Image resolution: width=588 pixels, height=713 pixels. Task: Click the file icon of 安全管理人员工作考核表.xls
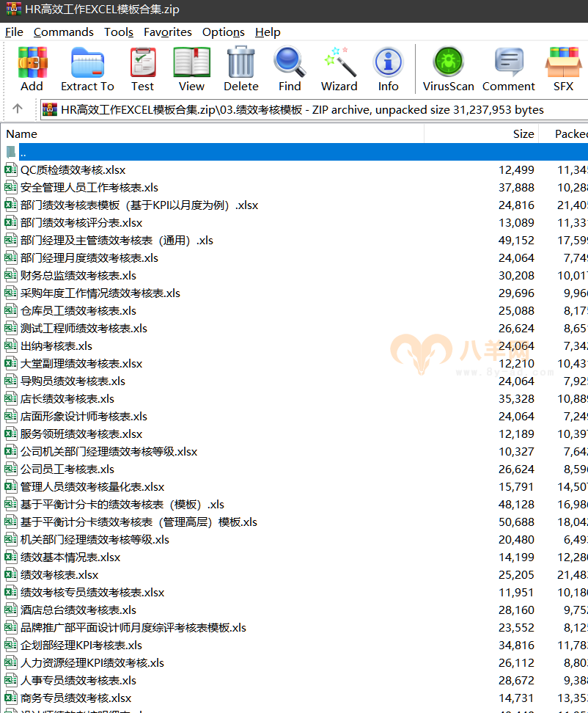(x=11, y=187)
